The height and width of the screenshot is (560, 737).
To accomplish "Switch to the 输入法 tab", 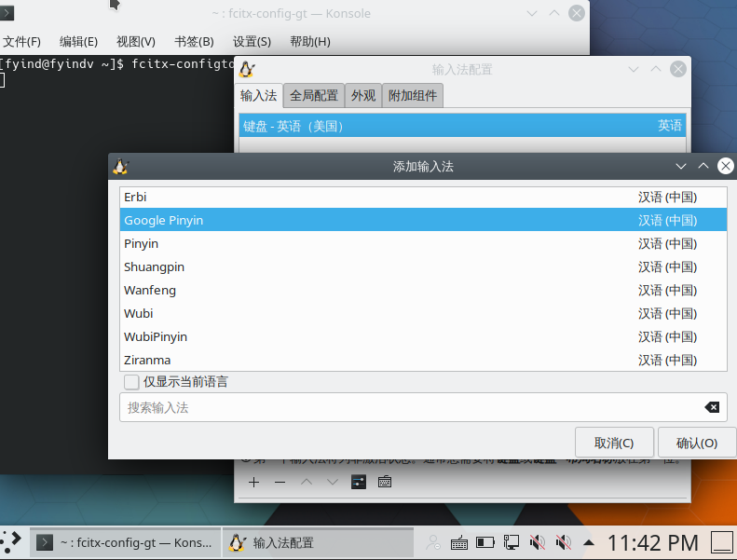I will 258,96.
